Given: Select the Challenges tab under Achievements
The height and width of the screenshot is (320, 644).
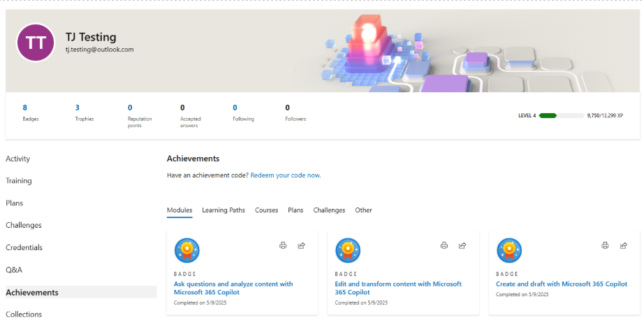Looking at the screenshot, I should [x=329, y=210].
